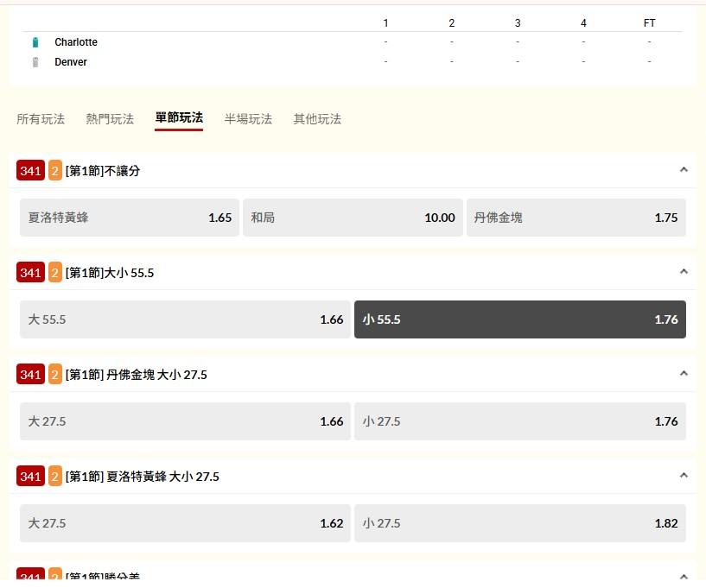
Task: Collapse the 第1節 大小 55.5 section
Action: click(x=684, y=272)
